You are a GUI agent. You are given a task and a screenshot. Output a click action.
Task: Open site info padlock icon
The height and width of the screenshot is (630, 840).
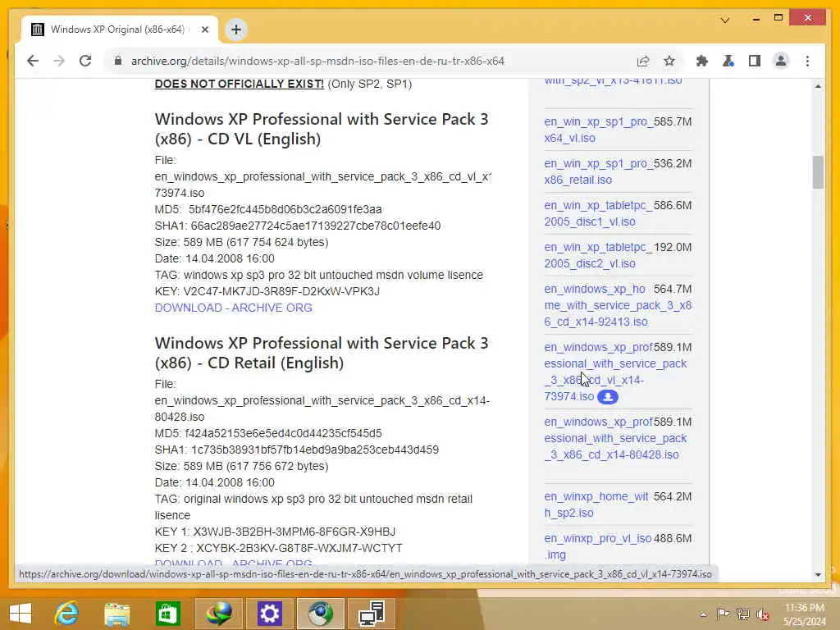coord(118,61)
